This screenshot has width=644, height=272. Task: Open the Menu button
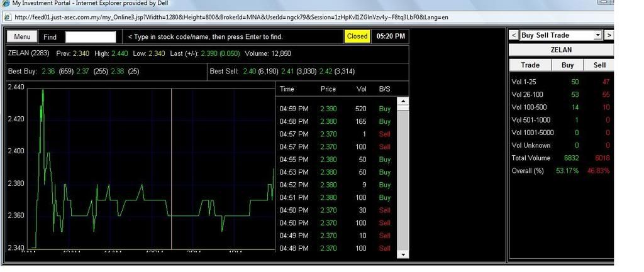(x=22, y=37)
